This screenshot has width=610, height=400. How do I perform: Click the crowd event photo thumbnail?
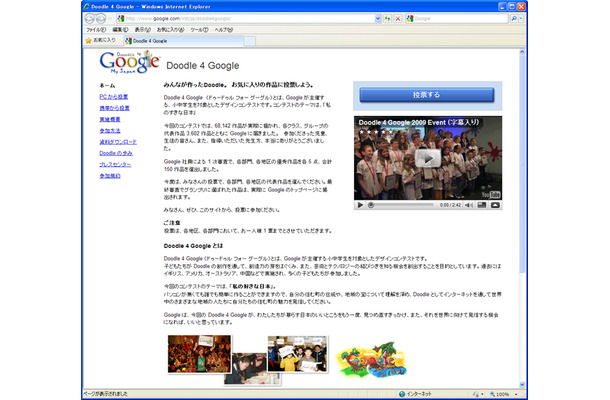click(x=199, y=354)
